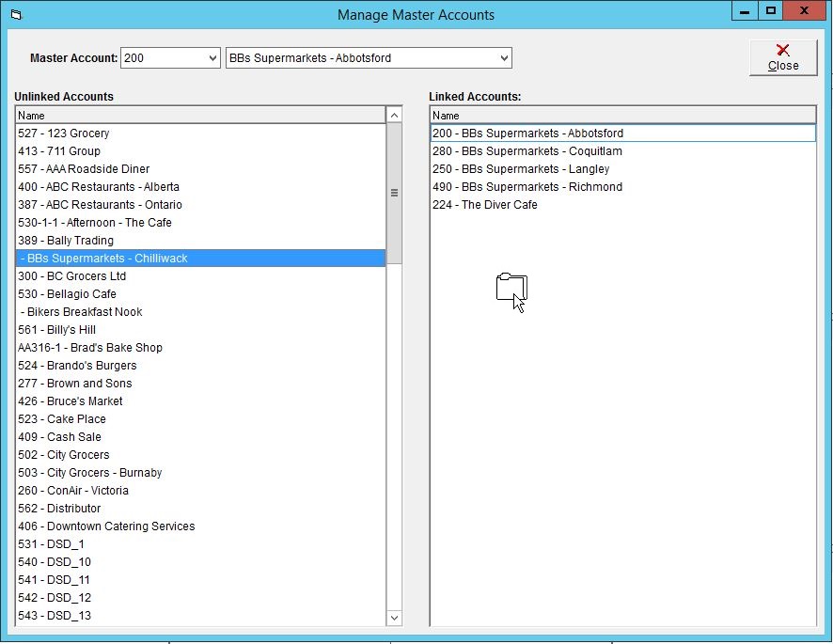Image resolution: width=833 pixels, height=644 pixels.
Task: Minimize the Manage Master Accounts window
Action: tap(745, 10)
